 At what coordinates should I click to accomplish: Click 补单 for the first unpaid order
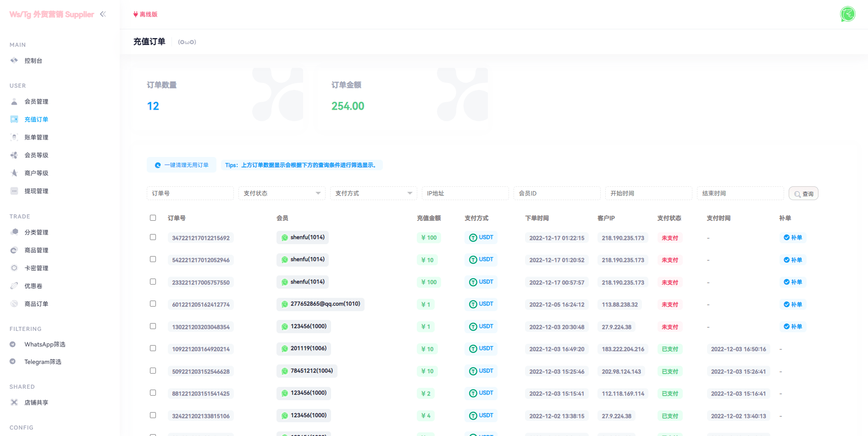click(793, 238)
